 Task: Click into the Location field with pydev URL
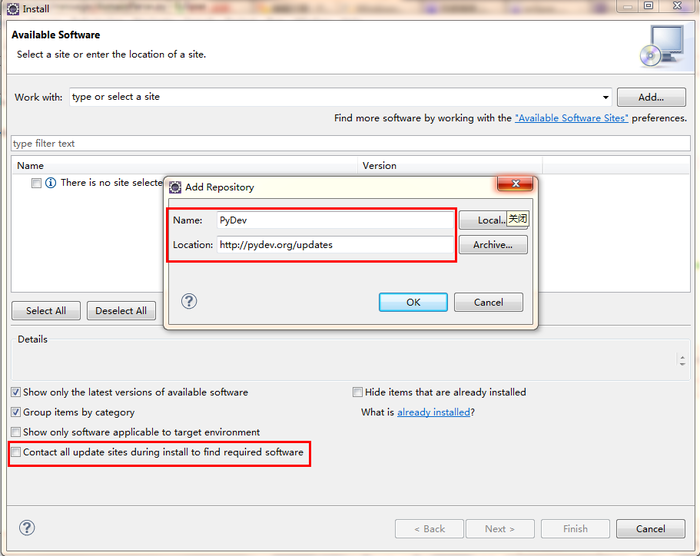tap(335, 245)
